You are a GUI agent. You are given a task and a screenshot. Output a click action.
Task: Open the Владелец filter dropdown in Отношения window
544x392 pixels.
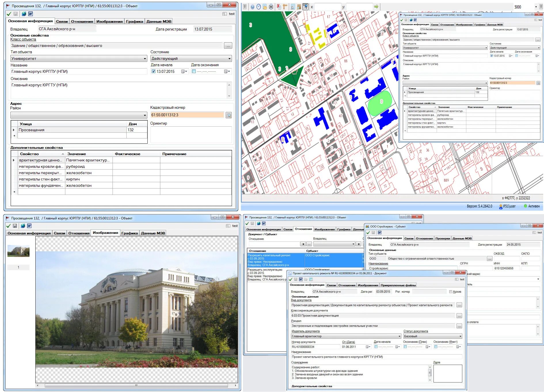point(353,244)
